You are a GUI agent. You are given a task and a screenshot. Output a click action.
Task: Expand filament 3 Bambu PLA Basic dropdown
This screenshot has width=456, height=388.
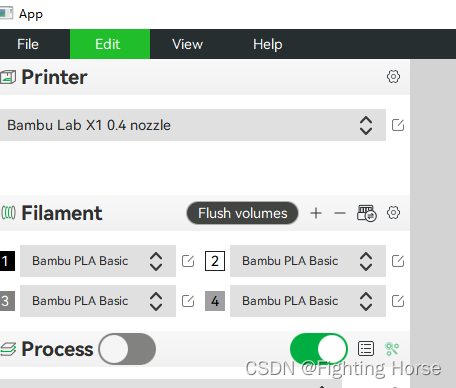coord(98,301)
